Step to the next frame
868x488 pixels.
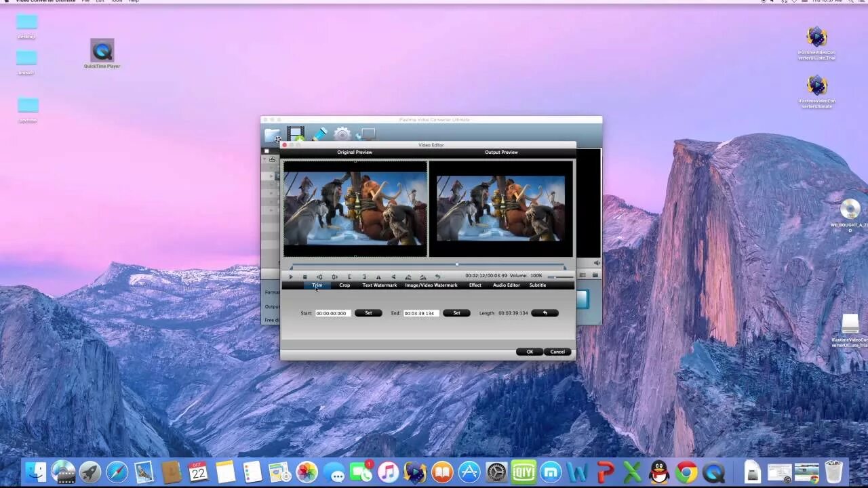click(x=334, y=277)
